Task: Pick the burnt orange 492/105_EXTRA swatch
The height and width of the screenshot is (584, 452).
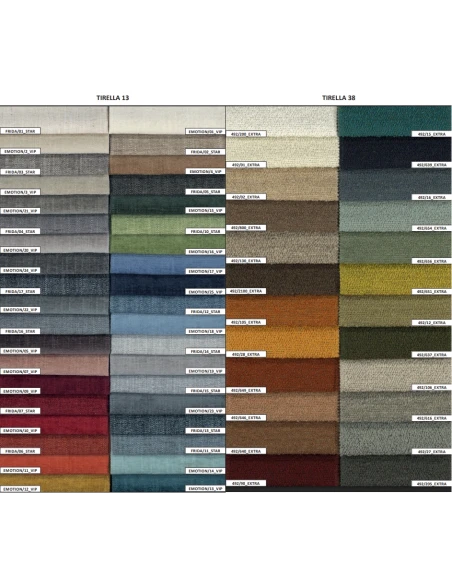Action: pyautogui.click(x=282, y=311)
